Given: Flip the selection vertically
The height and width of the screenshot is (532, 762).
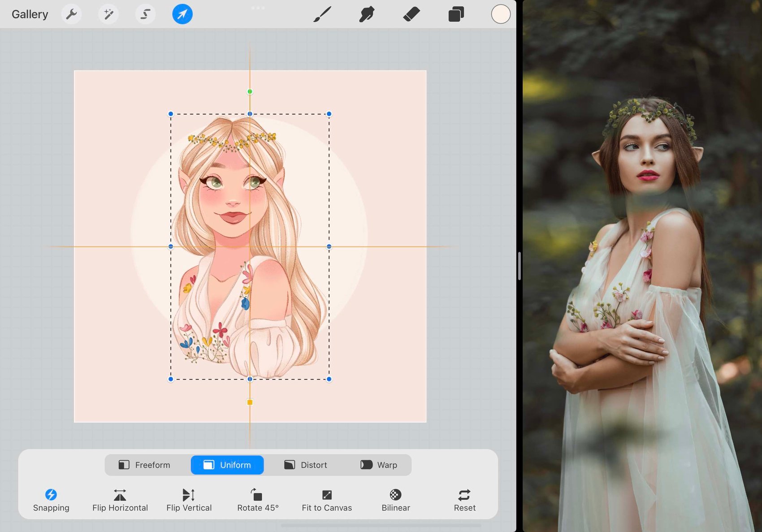Looking at the screenshot, I should [x=189, y=500].
